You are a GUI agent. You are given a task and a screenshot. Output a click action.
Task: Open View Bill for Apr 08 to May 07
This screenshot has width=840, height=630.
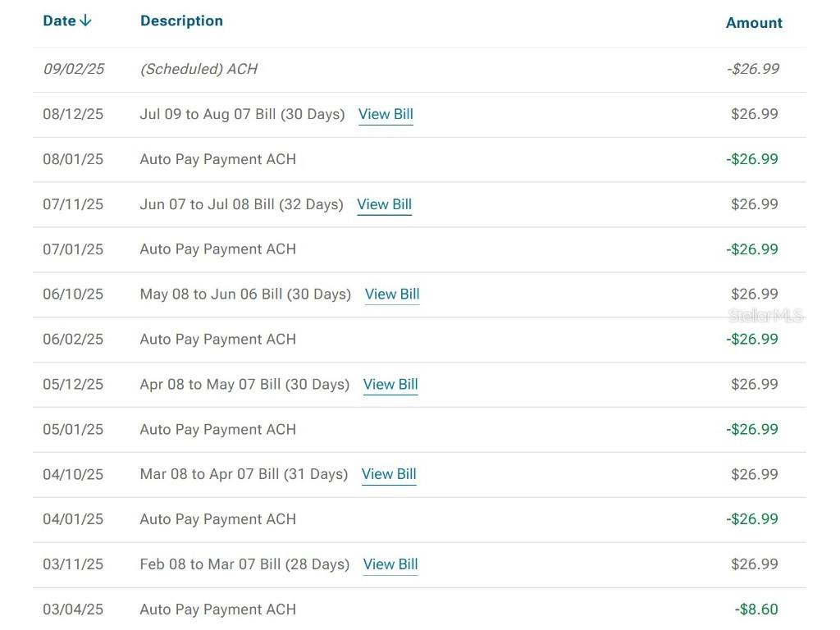tap(390, 385)
